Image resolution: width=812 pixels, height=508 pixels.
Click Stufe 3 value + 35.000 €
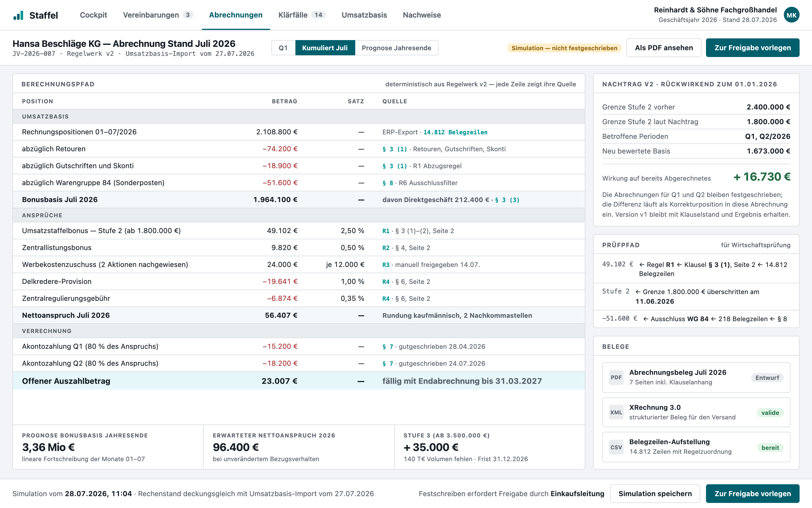431,447
